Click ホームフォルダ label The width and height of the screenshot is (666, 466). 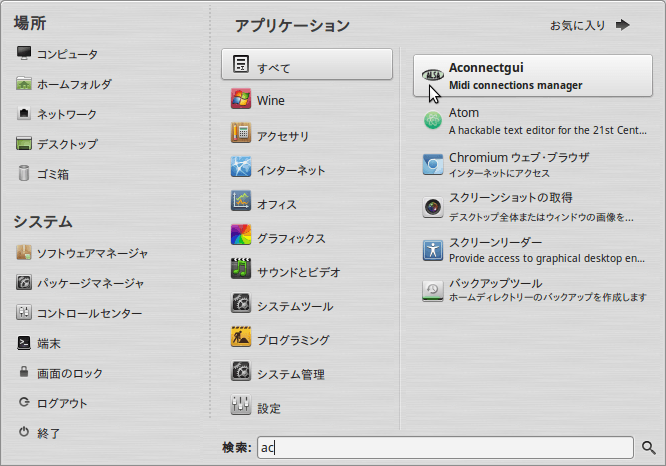[x=74, y=85]
